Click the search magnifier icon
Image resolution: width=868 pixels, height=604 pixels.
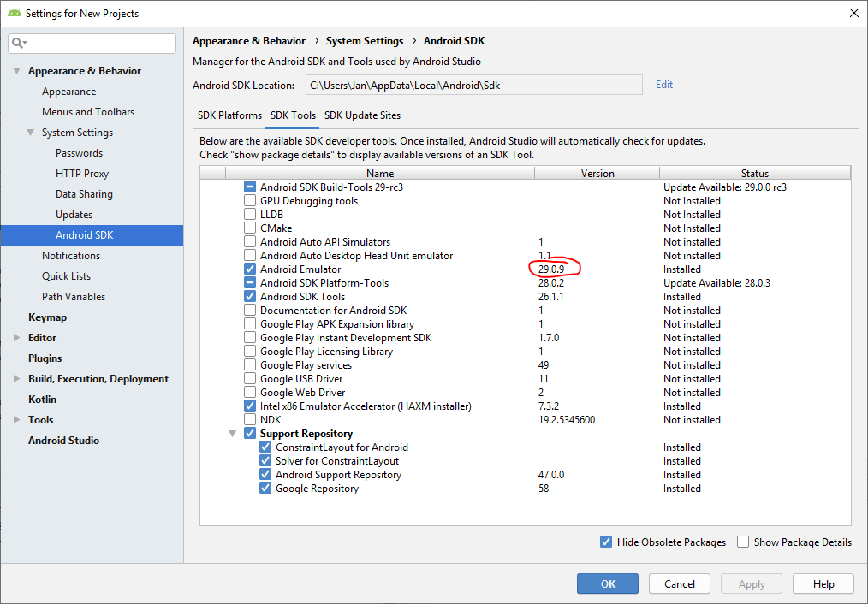[18, 43]
